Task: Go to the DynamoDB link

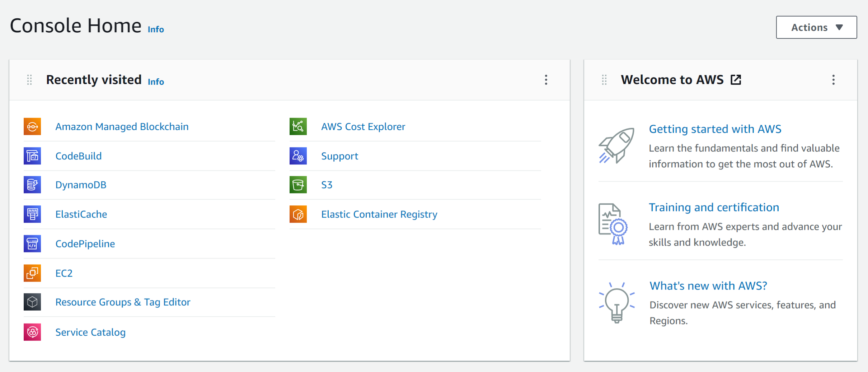Action: tap(81, 185)
